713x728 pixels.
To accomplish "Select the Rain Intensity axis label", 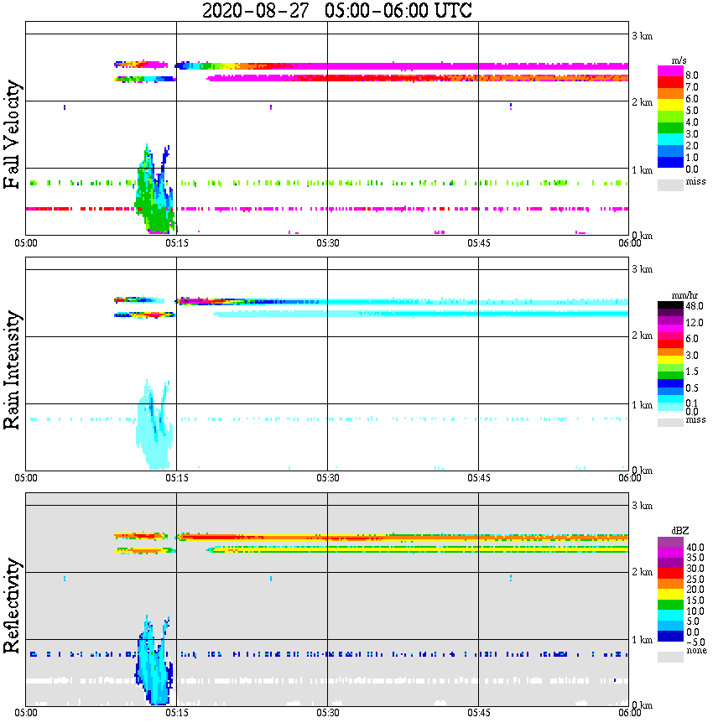I will tap(12, 370).
